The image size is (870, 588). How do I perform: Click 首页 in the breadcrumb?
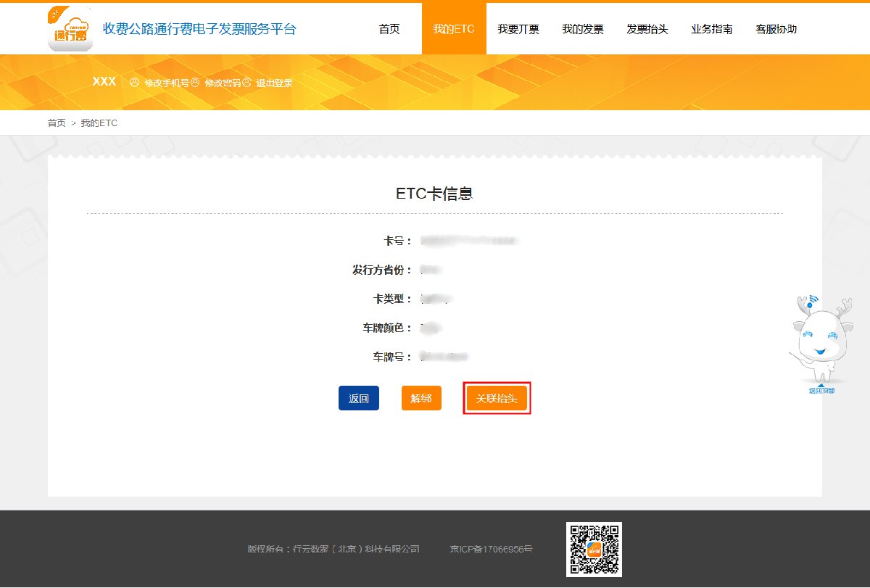(57, 123)
